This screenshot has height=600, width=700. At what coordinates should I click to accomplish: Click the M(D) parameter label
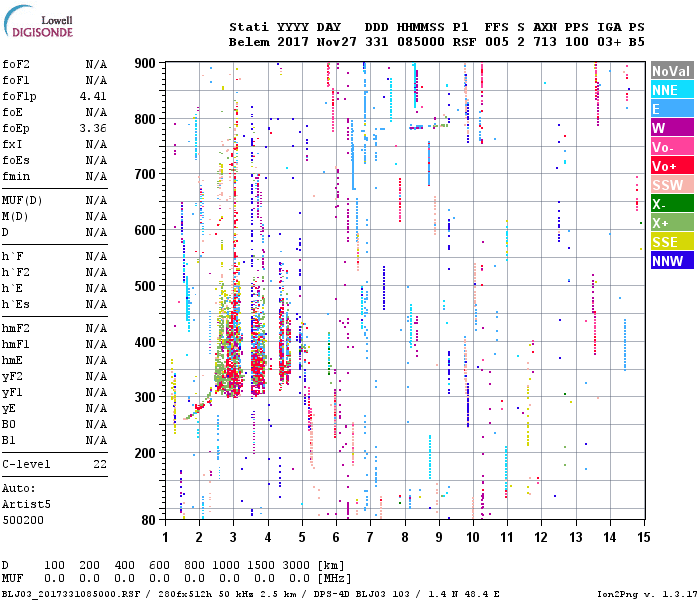pyautogui.click(x=15, y=217)
